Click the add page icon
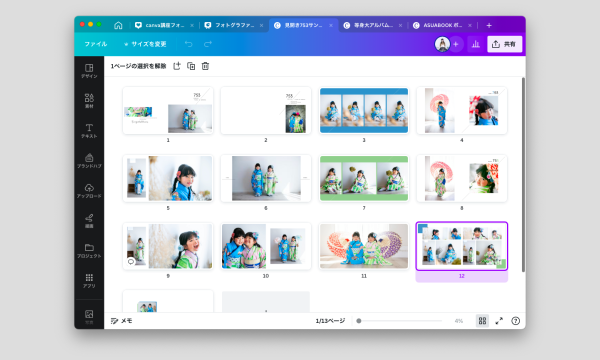 point(176,66)
